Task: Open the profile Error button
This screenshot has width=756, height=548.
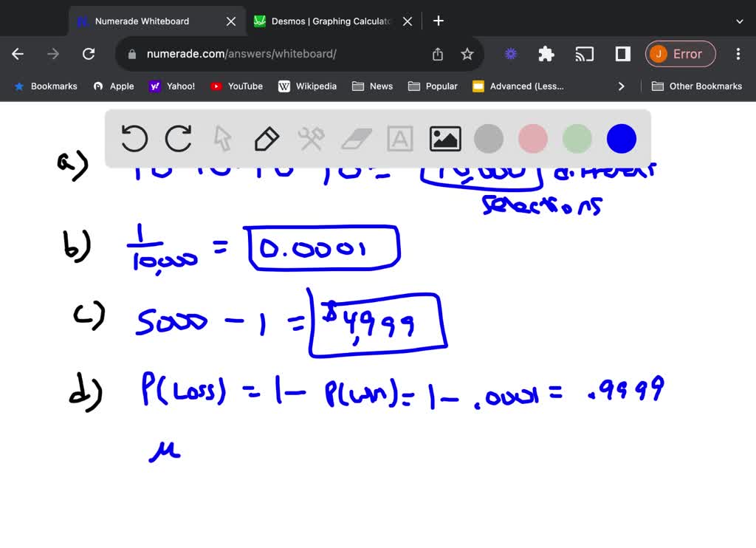Action: tap(680, 54)
